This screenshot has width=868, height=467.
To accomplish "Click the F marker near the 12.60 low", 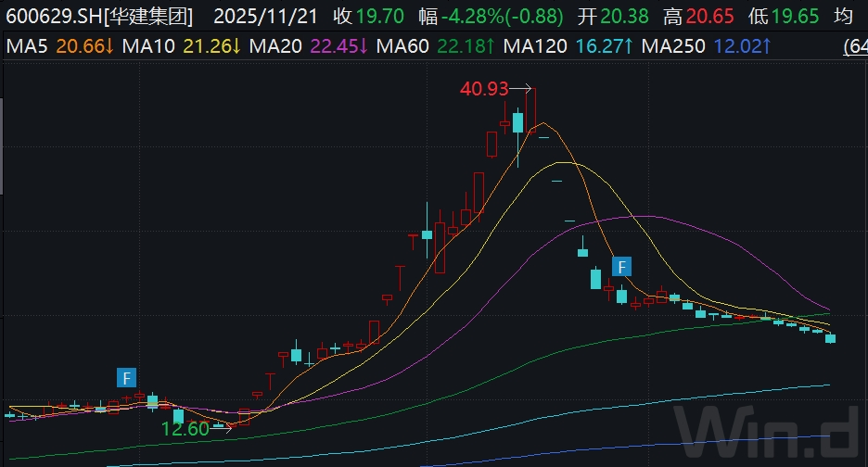I will click(127, 377).
